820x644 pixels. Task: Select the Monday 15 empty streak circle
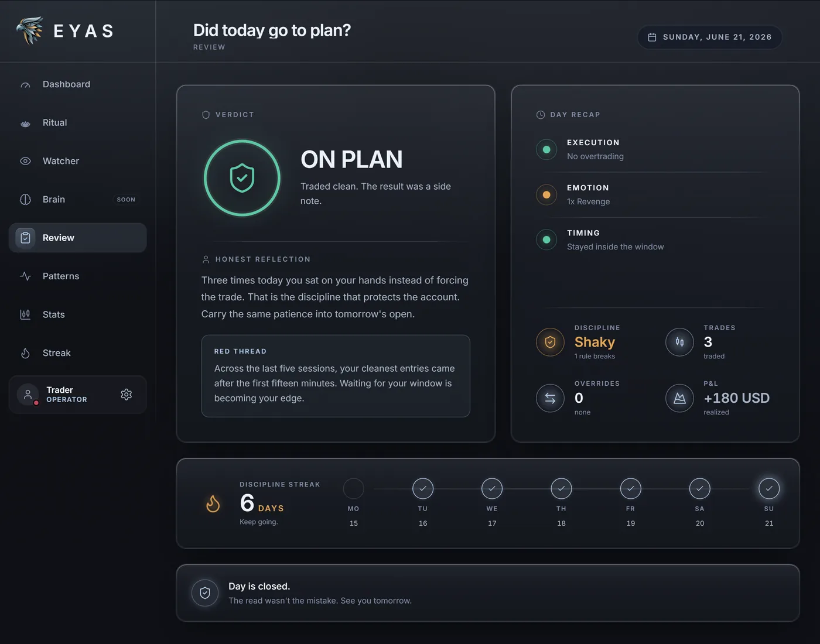coord(353,488)
